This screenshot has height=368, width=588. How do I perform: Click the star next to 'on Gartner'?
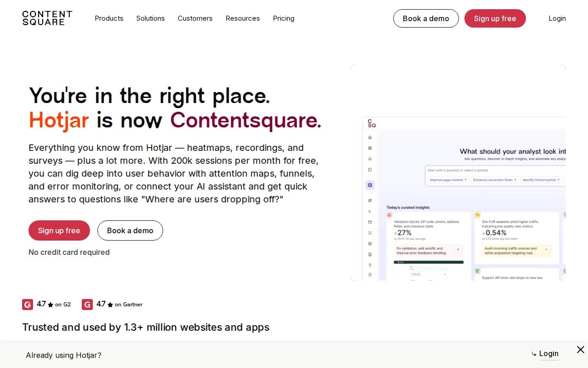(110, 305)
